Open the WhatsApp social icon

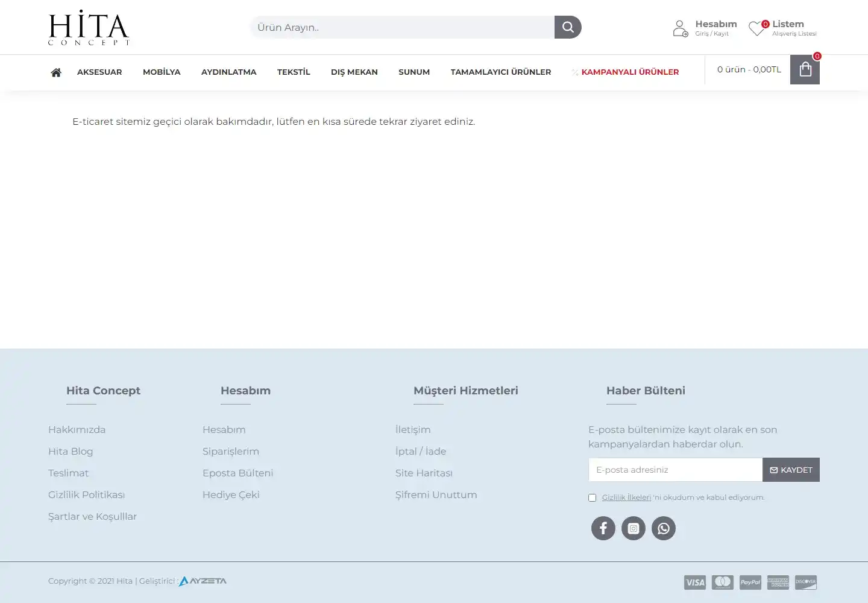pos(664,528)
